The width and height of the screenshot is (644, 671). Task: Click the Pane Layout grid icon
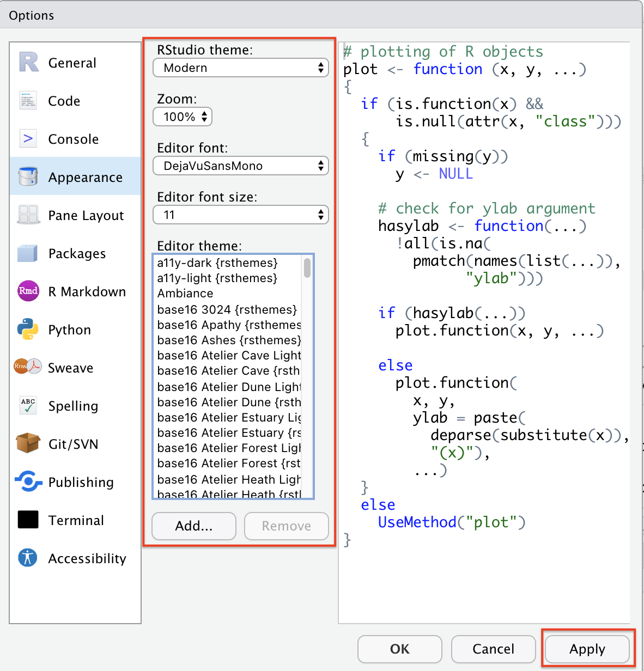tap(28, 215)
